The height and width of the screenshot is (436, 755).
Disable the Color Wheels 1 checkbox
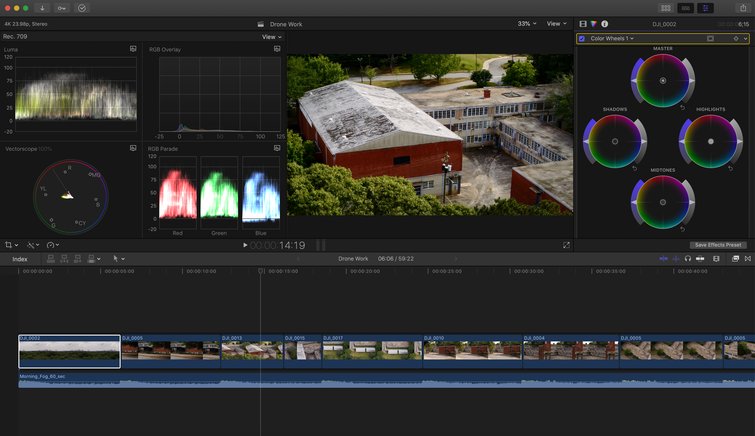point(582,38)
